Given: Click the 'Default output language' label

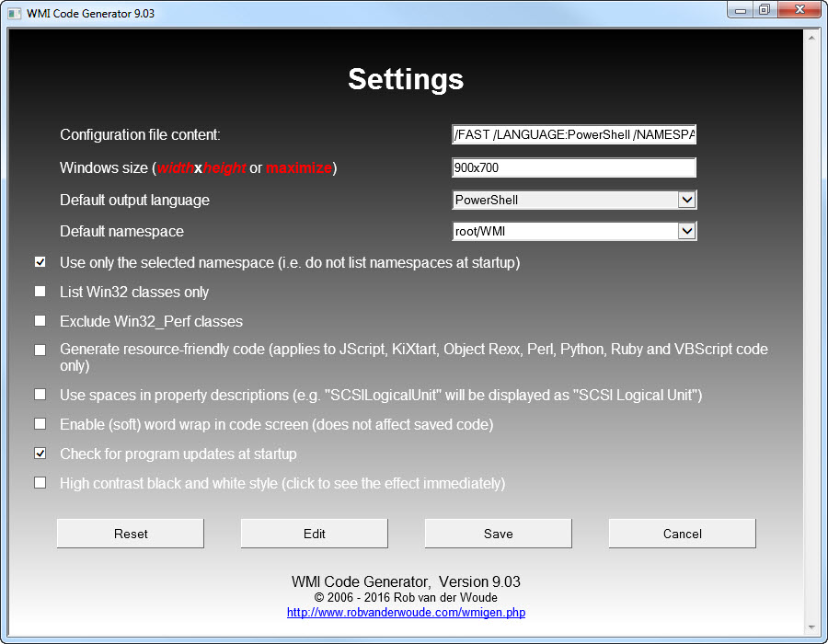Looking at the screenshot, I should tap(134, 200).
